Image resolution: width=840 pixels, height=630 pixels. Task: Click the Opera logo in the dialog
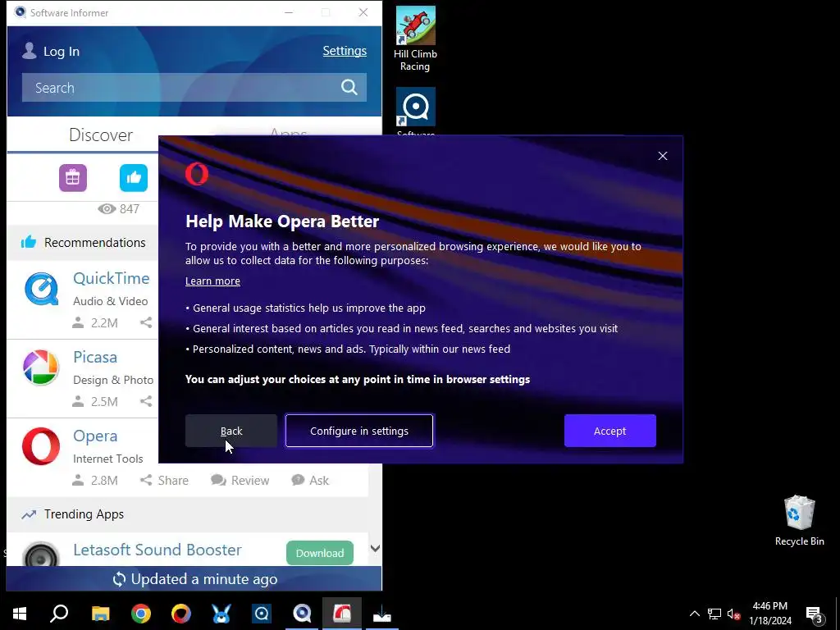coord(197,174)
